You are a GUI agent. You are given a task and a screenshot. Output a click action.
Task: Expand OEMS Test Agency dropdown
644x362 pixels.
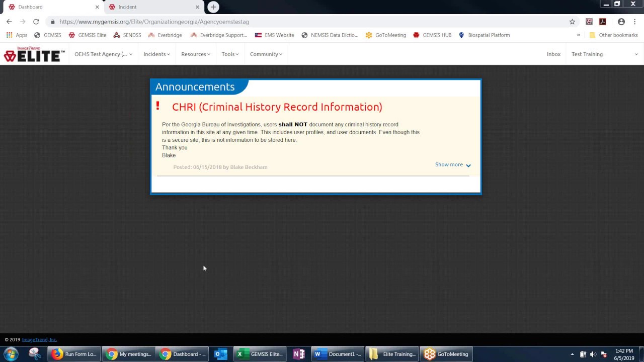click(x=103, y=54)
